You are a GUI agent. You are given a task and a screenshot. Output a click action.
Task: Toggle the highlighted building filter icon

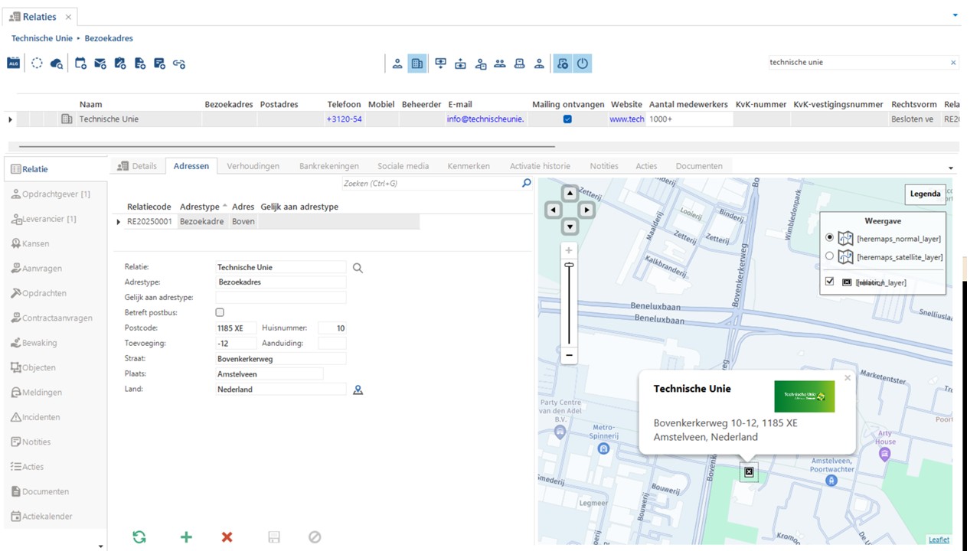tap(417, 64)
